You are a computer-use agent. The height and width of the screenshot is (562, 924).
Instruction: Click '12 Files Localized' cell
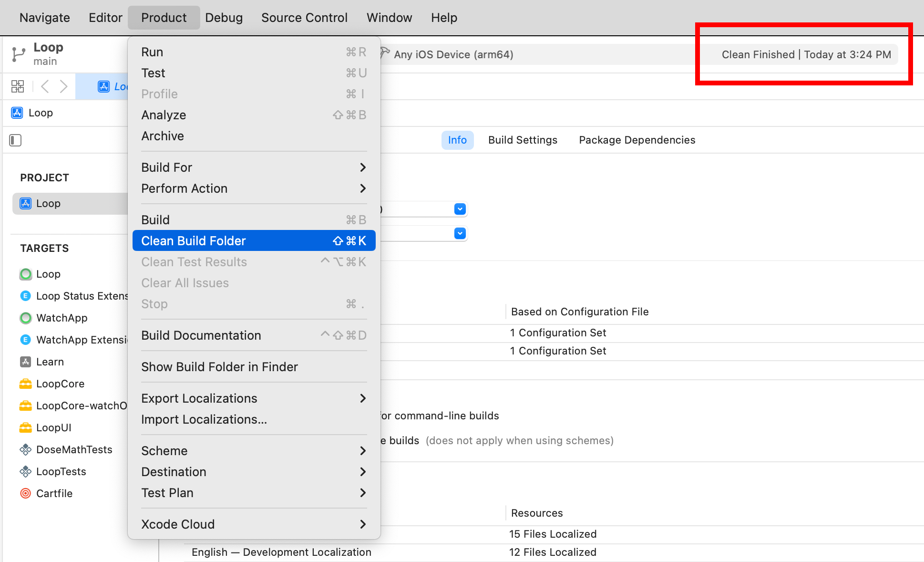click(x=553, y=552)
